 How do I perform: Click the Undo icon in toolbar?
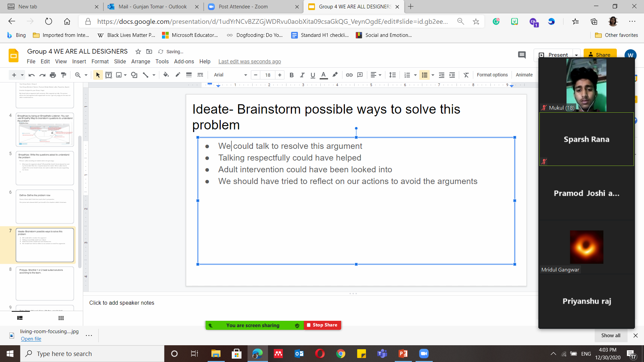point(32,75)
